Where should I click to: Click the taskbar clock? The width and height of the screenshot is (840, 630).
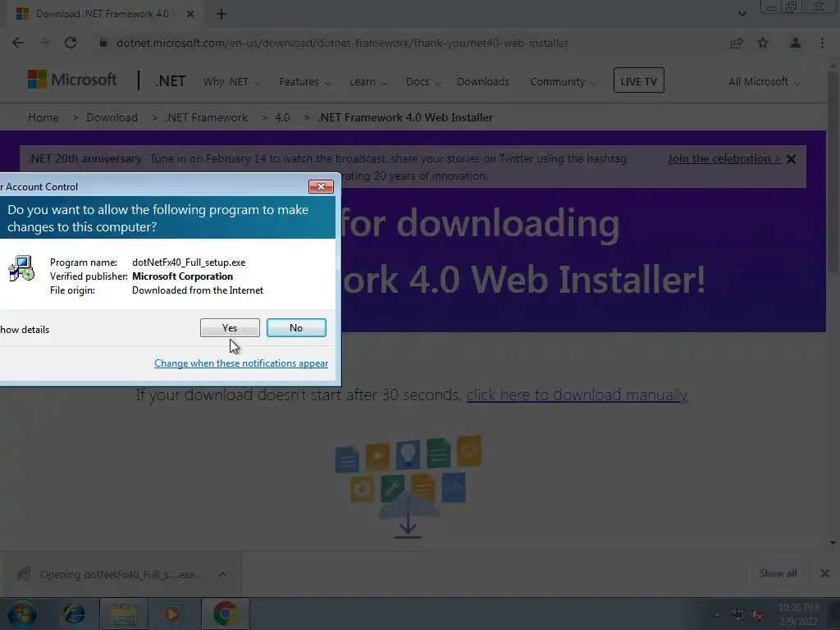[798, 614]
